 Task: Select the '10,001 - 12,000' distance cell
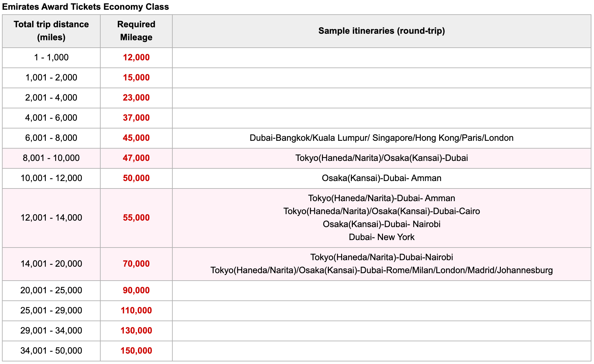51,178
